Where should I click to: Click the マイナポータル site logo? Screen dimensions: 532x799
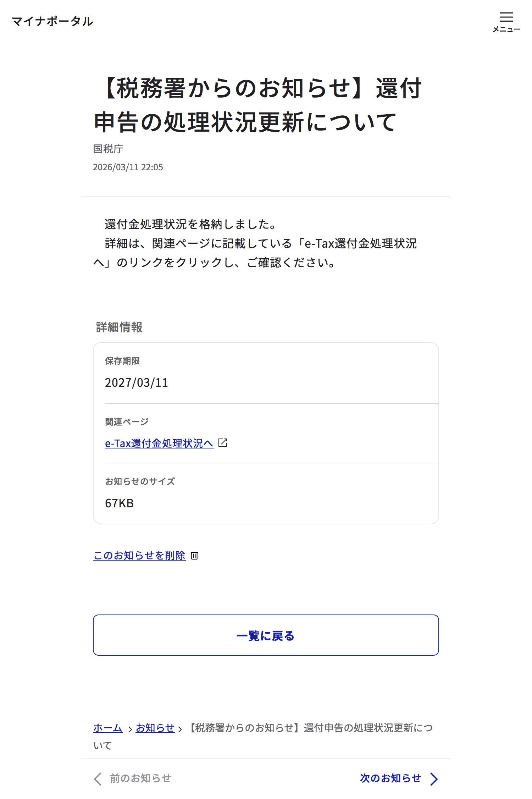[x=52, y=21]
